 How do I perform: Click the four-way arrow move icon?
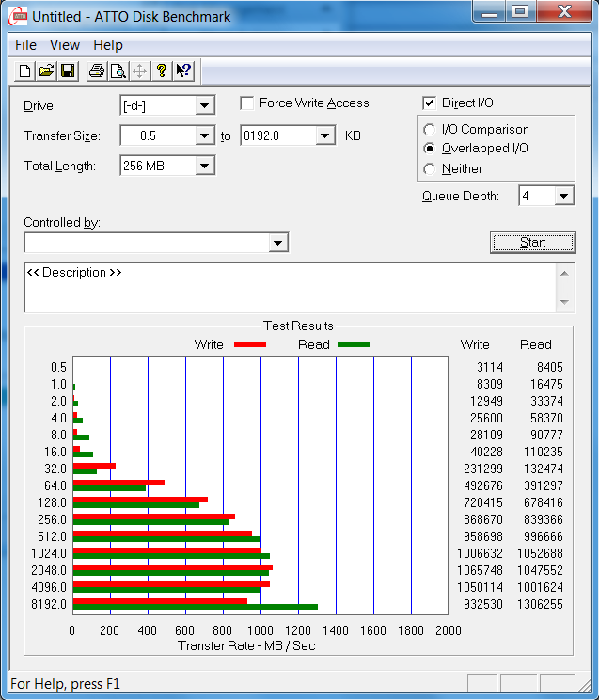pyautogui.click(x=139, y=71)
